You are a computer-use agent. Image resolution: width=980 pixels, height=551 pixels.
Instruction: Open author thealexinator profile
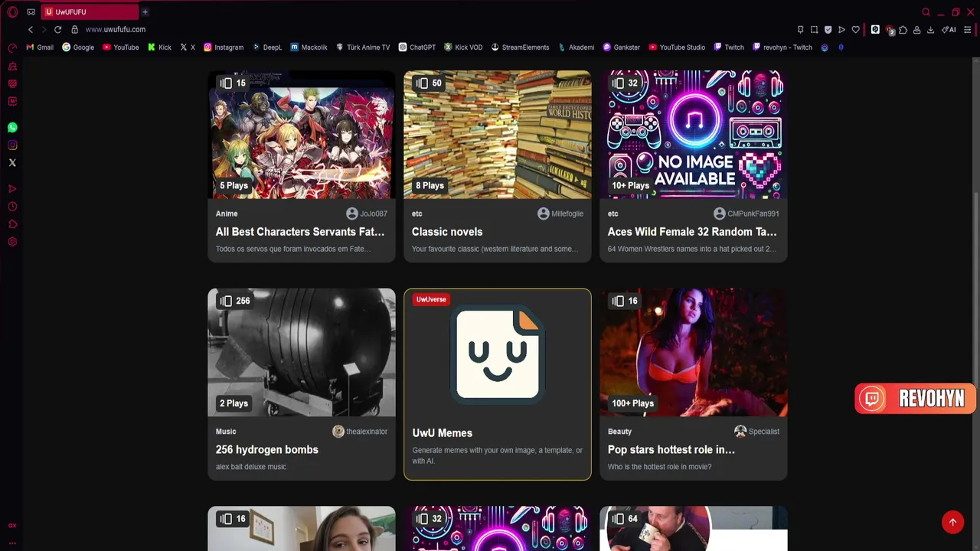(360, 432)
